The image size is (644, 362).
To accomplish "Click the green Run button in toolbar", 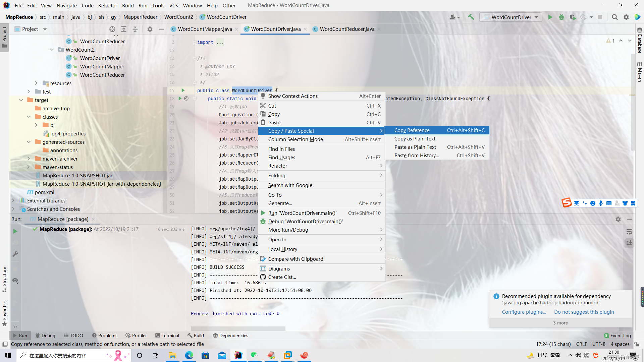I will (x=550, y=17).
